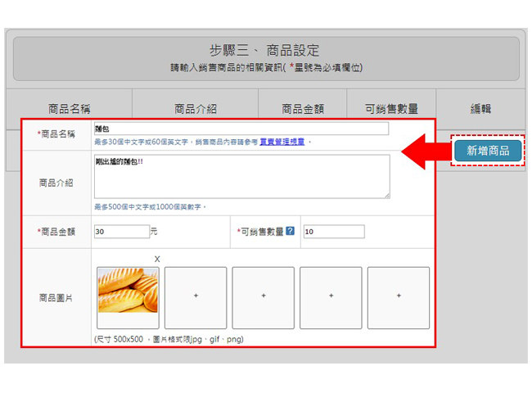Select the 商品金額 price input box

121,232
